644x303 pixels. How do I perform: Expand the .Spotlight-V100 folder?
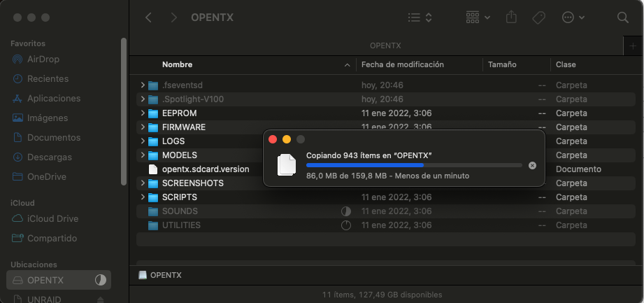(143, 99)
